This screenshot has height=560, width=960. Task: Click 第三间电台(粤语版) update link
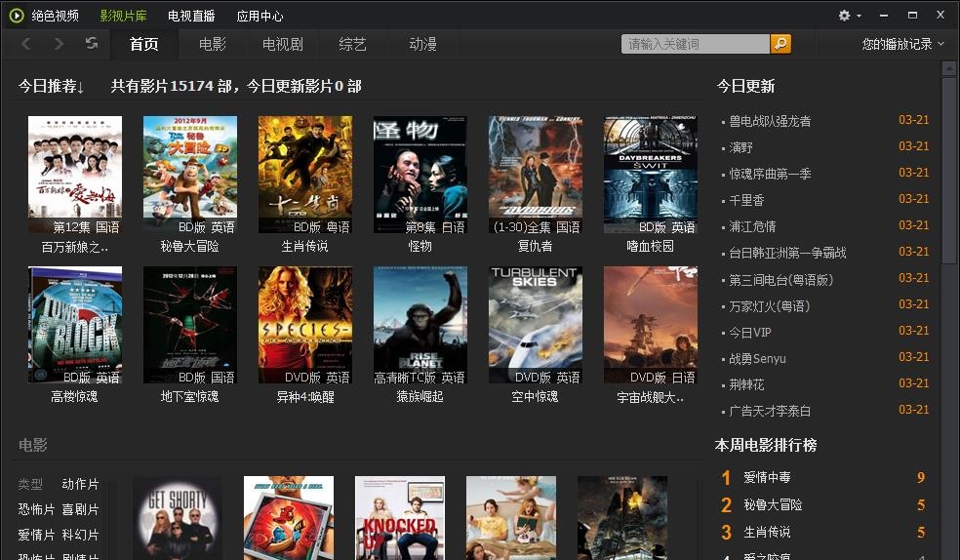point(780,280)
